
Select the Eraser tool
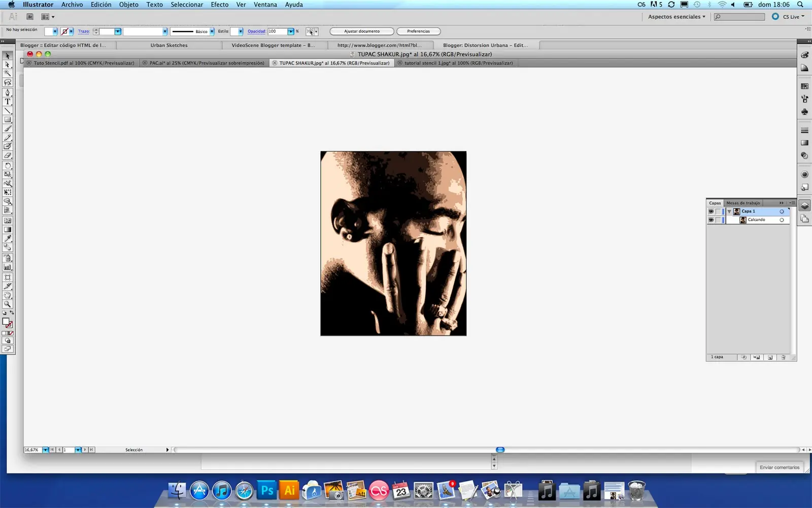coord(8,155)
